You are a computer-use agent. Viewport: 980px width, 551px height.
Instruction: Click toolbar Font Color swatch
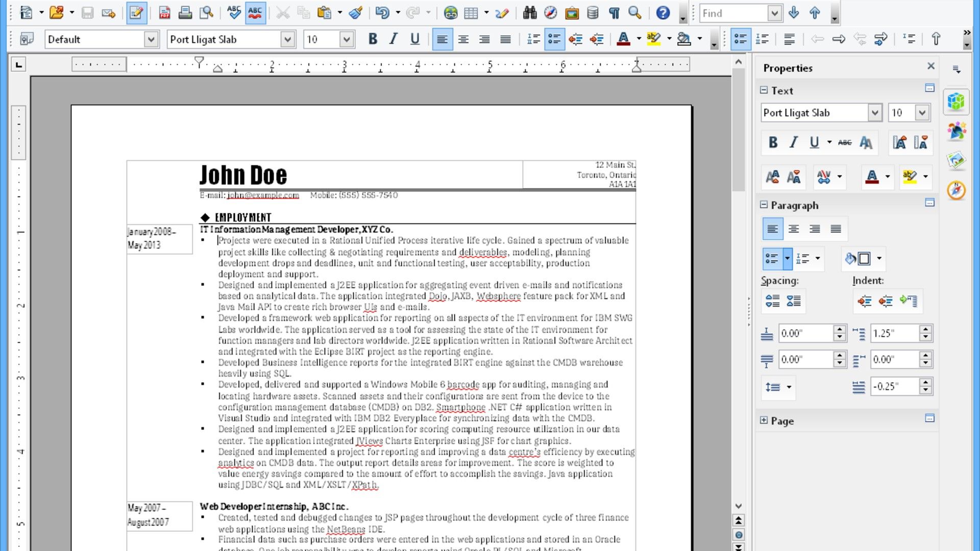click(623, 39)
